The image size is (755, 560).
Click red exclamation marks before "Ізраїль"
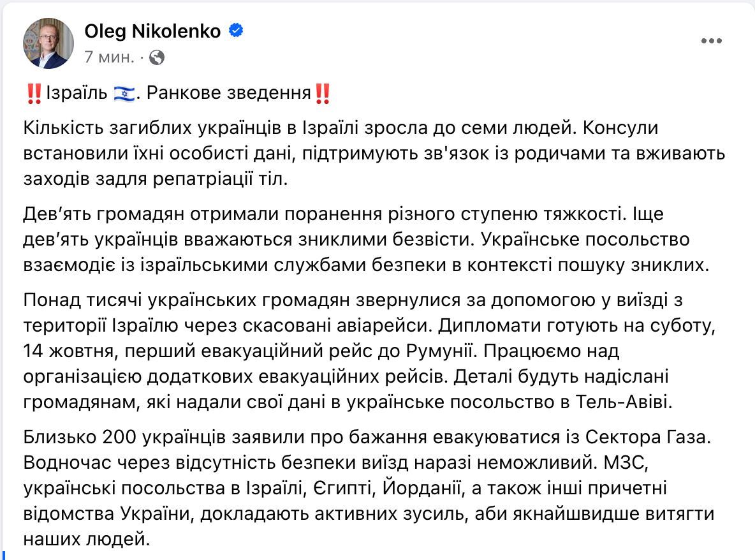click(x=34, y=94)
